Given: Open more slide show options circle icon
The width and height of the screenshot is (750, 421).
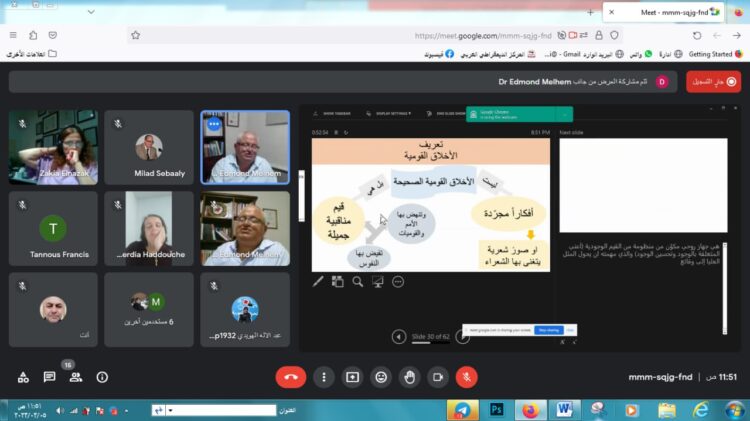Looking at the screenshot, I should coord(398,282).
